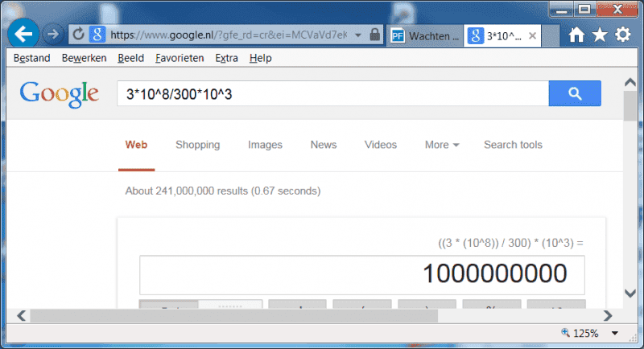Click the Google search query input field
644x349 pixels.
(x=332, y=94)
